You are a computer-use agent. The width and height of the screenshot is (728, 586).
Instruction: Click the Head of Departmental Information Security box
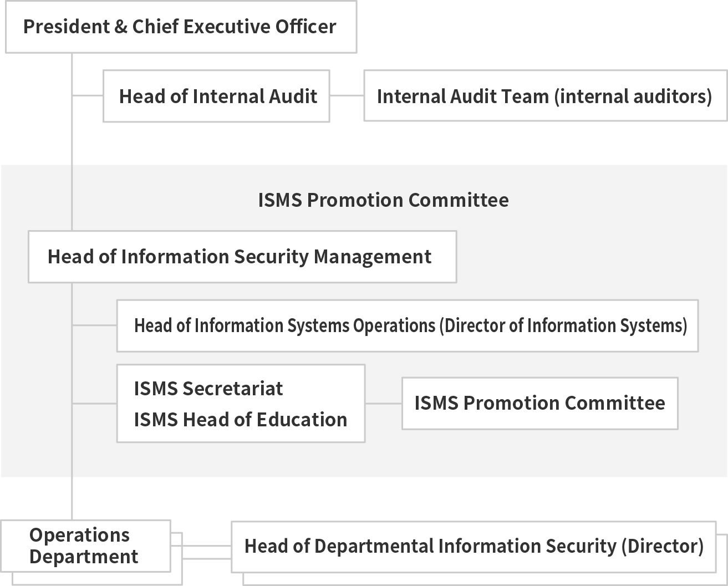tap(473, 546)
